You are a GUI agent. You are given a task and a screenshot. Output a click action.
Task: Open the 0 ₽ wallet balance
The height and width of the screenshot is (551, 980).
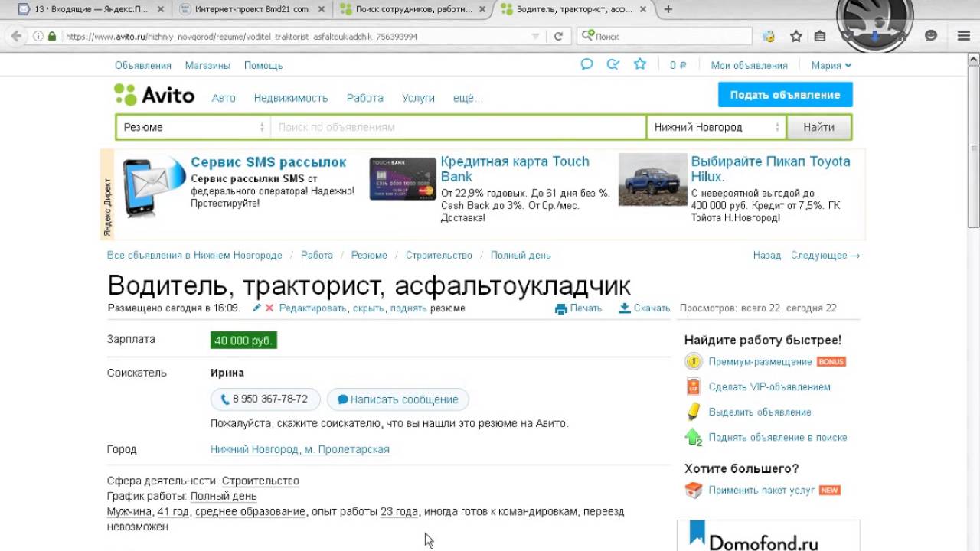(x=678, y=65)
